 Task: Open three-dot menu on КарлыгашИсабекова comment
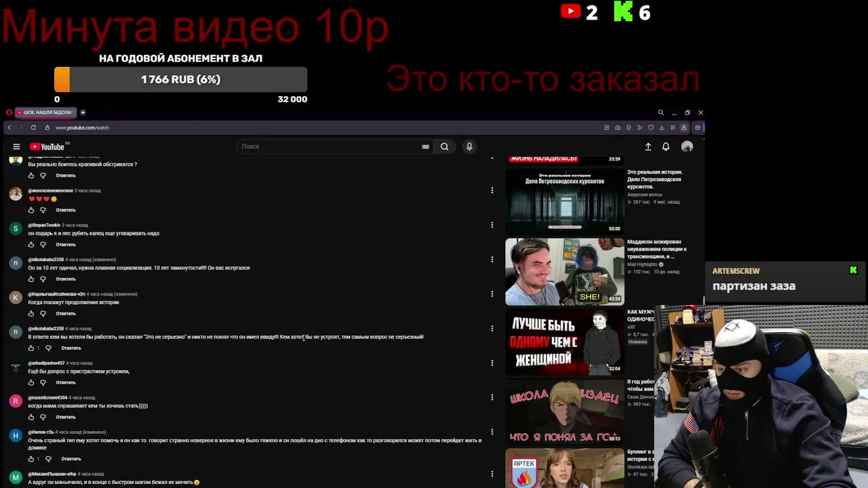point(492,294)
